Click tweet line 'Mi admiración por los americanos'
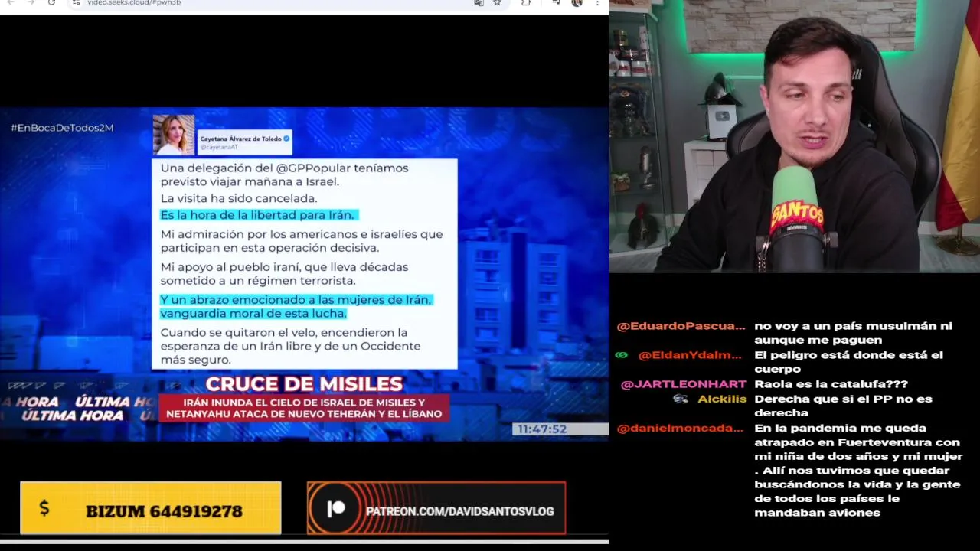Viewport: 980px width, 551px height. point(301,241)
